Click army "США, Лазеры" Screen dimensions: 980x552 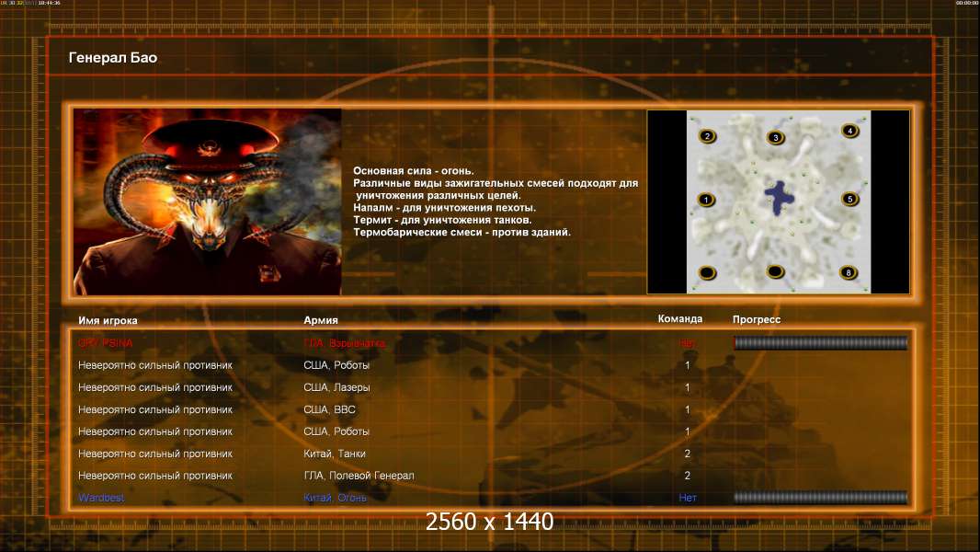click(336, 387)
